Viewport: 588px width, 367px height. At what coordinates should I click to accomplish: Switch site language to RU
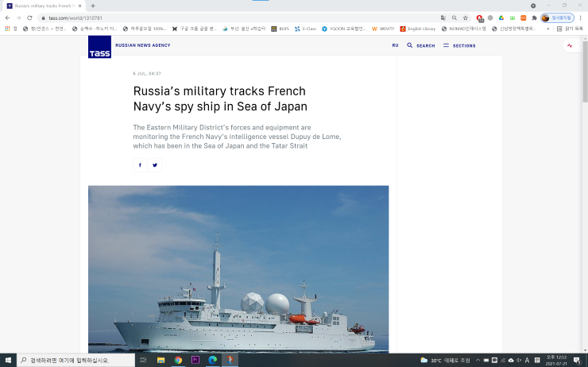395,45
